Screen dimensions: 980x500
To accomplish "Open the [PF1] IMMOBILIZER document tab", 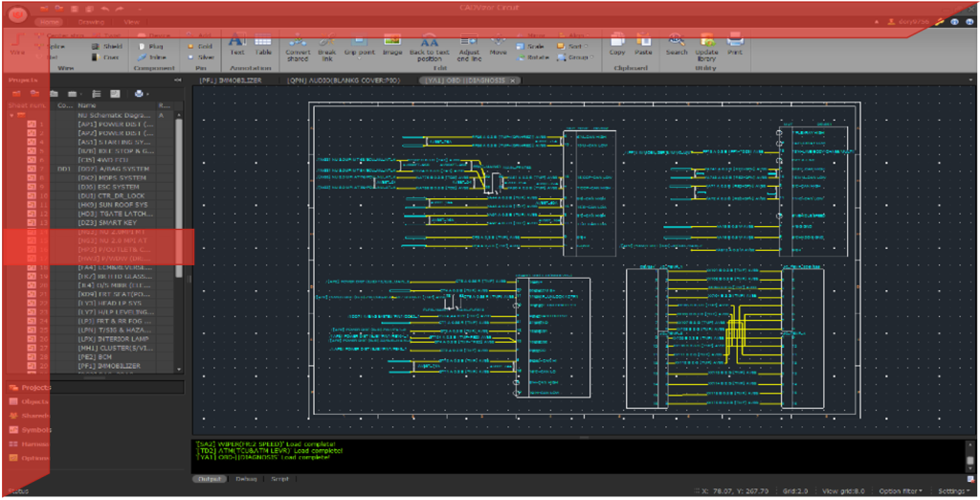I will pos(230,80).
